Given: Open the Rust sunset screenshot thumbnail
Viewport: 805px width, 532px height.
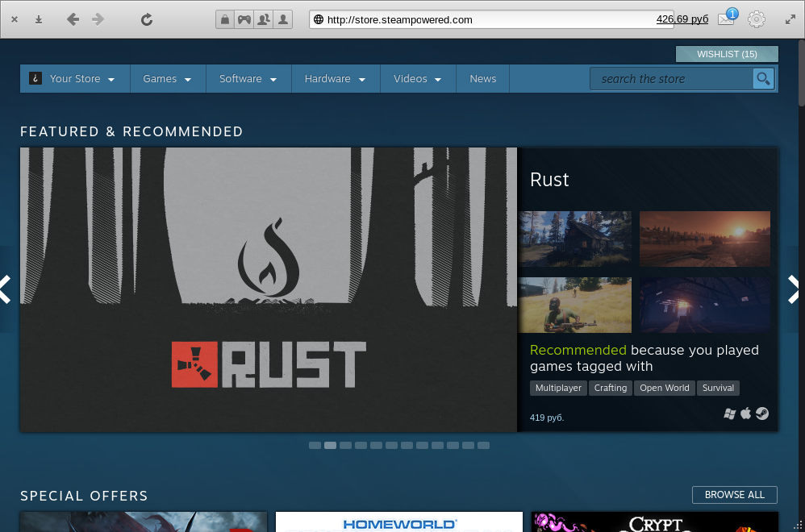Looking at the screenshot, I should [705, 239].
